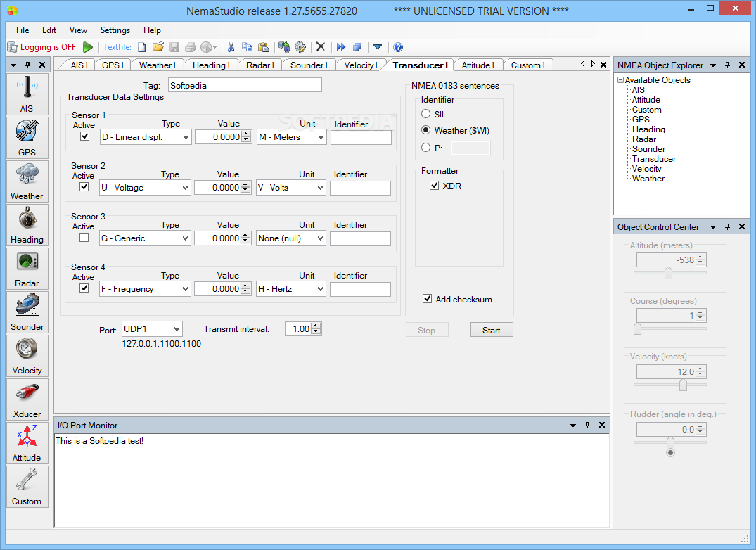Click the Rudder angle slider handle

670,442
